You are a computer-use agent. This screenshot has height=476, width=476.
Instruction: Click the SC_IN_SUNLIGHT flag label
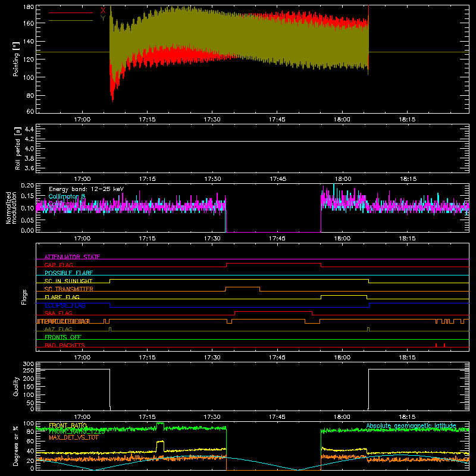tap(68, 281)
